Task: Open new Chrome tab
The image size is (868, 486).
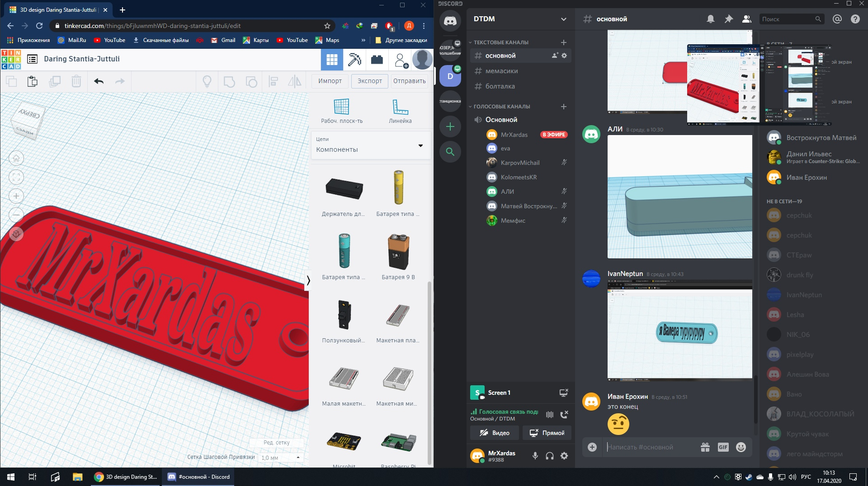Action: click(x=122, y=9)
